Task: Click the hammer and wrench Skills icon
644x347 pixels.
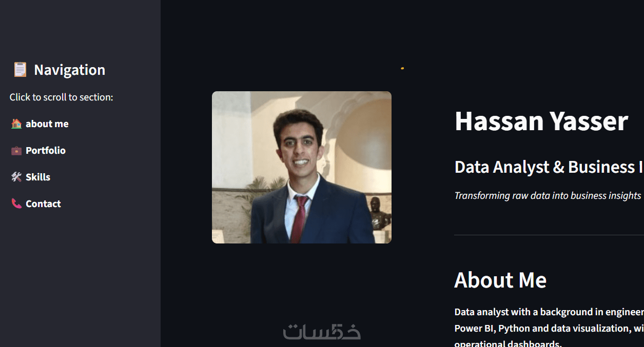Action: [16, 177]
